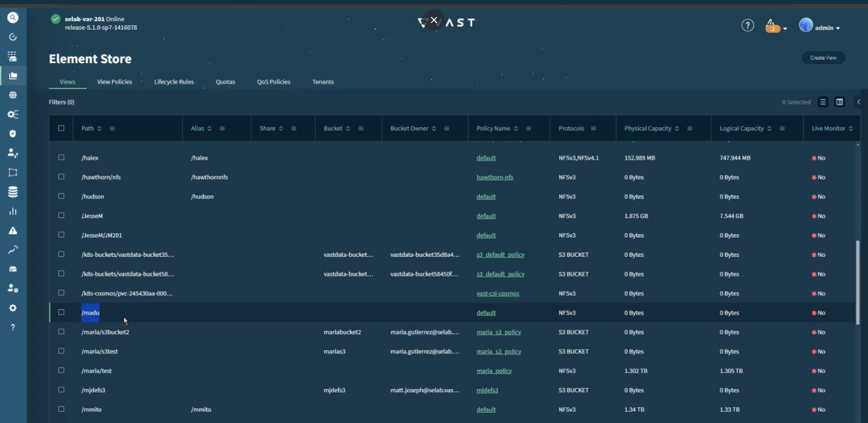Screen dimensions: 868x423
Task: Check the box for /halex row
Action: tap(61, 157)
